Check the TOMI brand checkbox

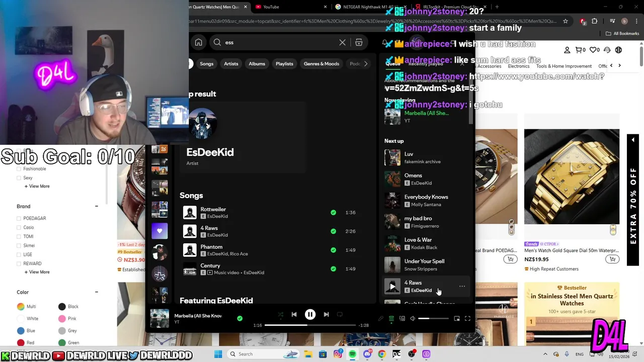click(x=19, y=237)
